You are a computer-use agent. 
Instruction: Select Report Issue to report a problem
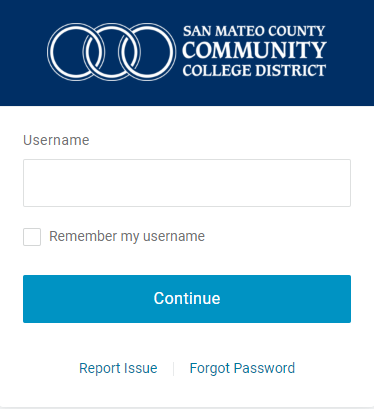pos(118,368)
